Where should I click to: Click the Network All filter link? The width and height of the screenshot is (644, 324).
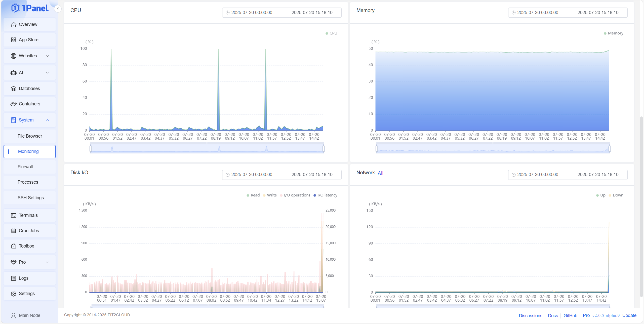point(380,173)
